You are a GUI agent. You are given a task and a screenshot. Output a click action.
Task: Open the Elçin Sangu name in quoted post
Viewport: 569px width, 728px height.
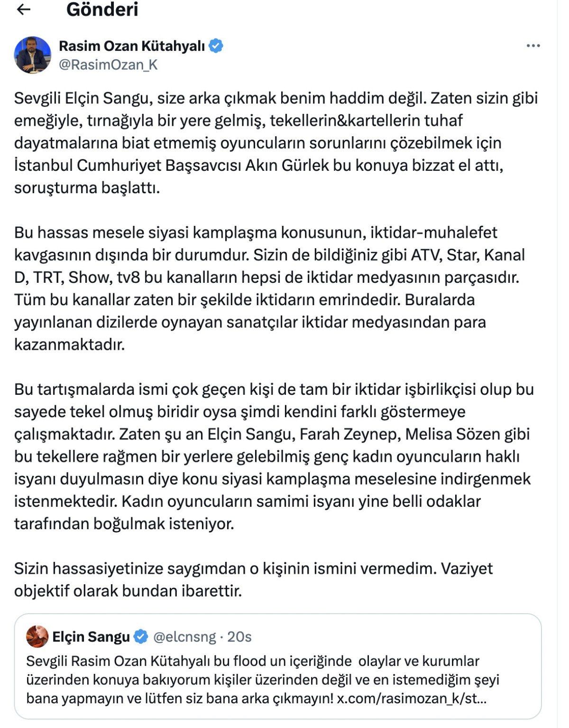pos(91,636)
